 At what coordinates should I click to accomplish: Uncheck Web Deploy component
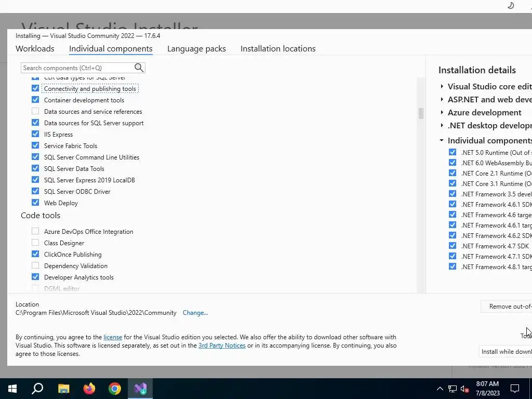tap(35, 203)
